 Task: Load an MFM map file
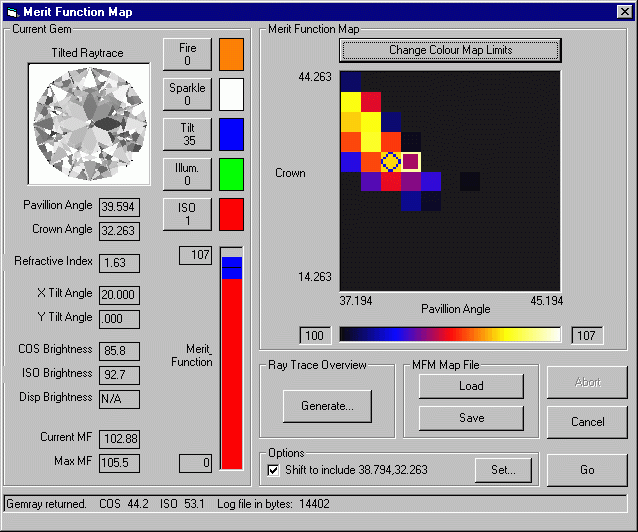tap(471, 386)
